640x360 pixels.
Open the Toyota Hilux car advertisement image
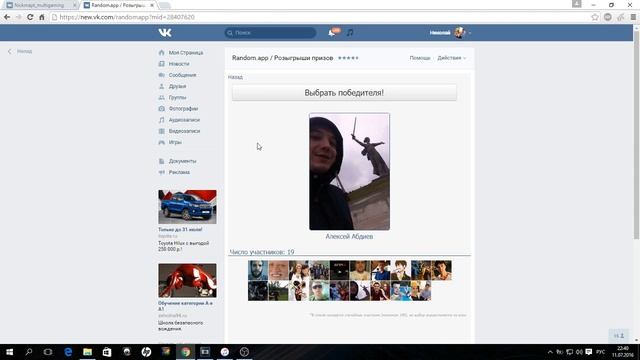pyautogui.click(x=187, y=207)
